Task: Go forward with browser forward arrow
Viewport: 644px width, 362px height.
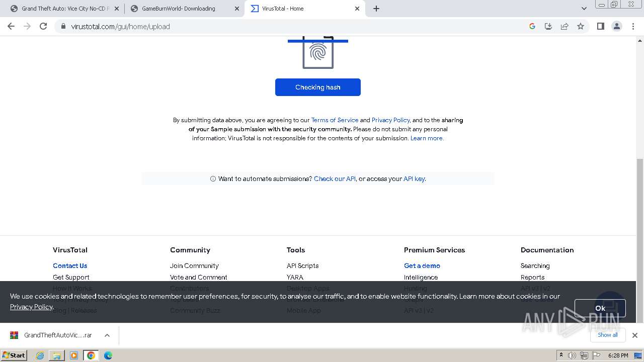Action: click(x=27, y=26)
